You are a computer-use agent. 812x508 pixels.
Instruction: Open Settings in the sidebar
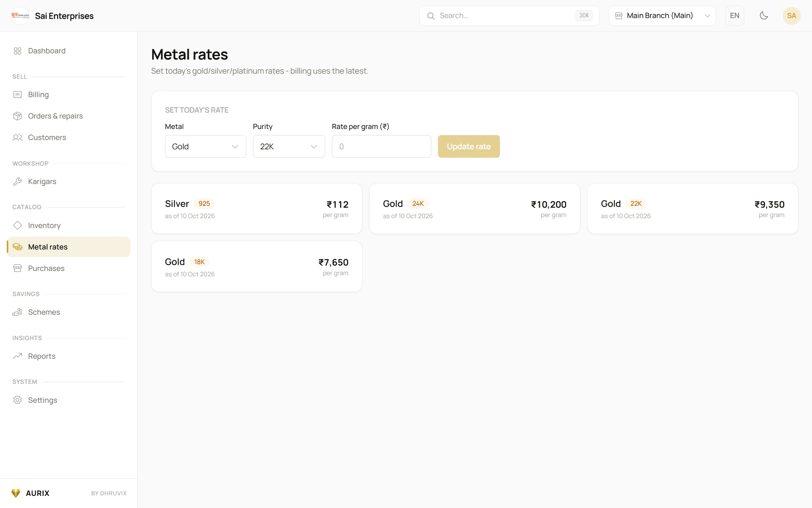69,400
